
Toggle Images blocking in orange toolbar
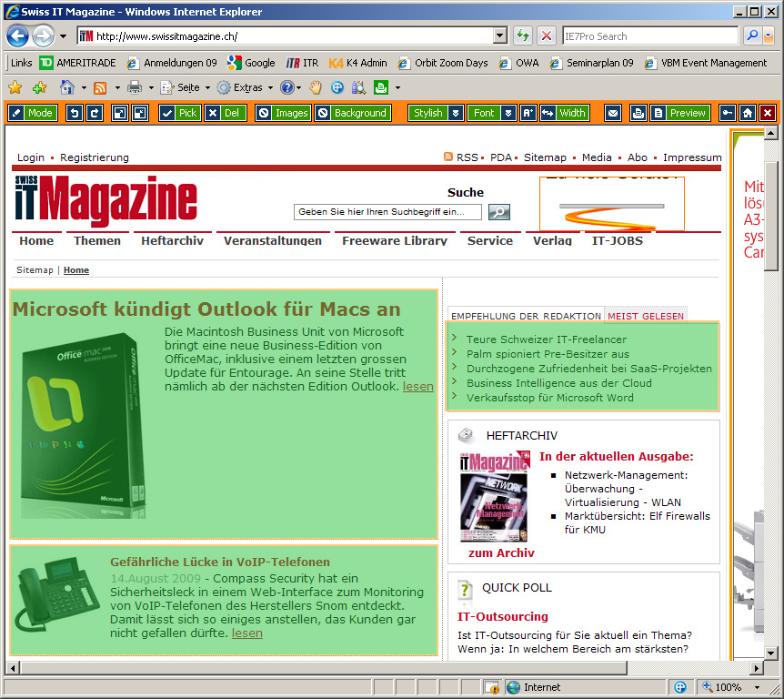click(284, 113)
